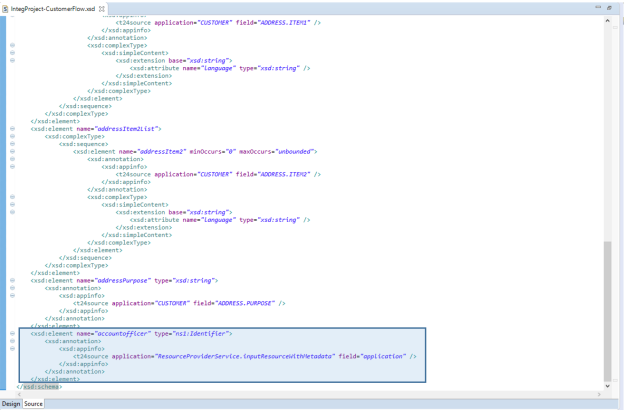
Task: Fold the addressItem2 element with minOccurs
Action: pyautogui.click(x=12, y=151)
